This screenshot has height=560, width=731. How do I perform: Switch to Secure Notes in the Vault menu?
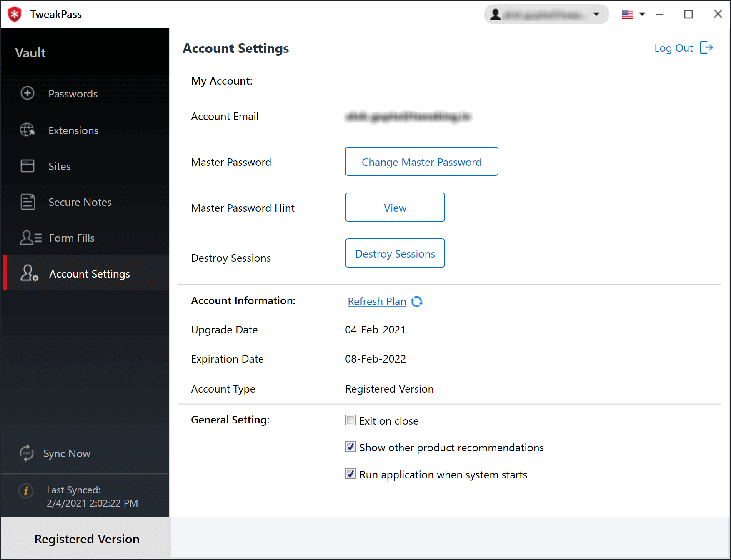point(80,202)
